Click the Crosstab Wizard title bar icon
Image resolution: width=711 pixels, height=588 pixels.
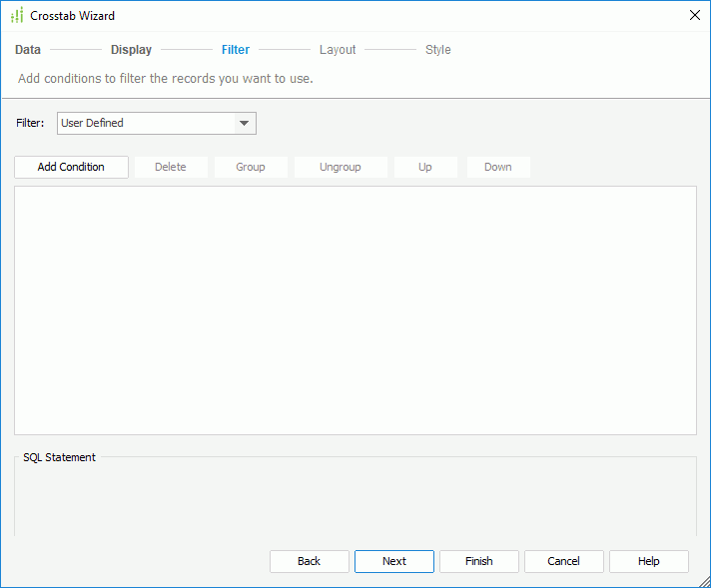[x=17, y=16]
